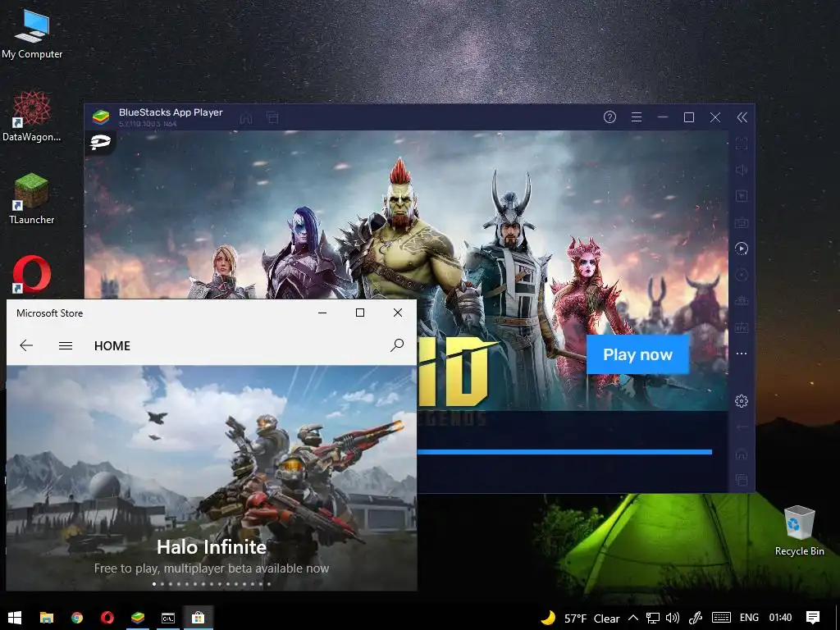Click the BlueStacks circular record icon
840x630 pixels.
pos(742,275)
